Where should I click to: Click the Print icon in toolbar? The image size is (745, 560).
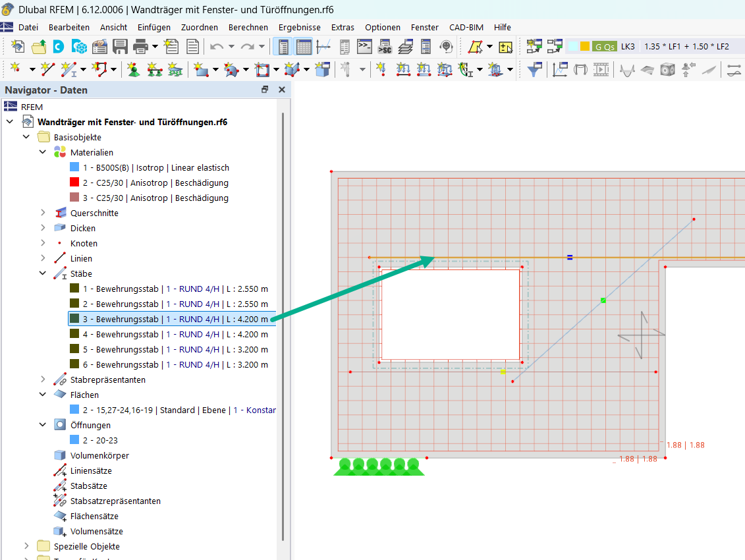click(x=140, y=47)
